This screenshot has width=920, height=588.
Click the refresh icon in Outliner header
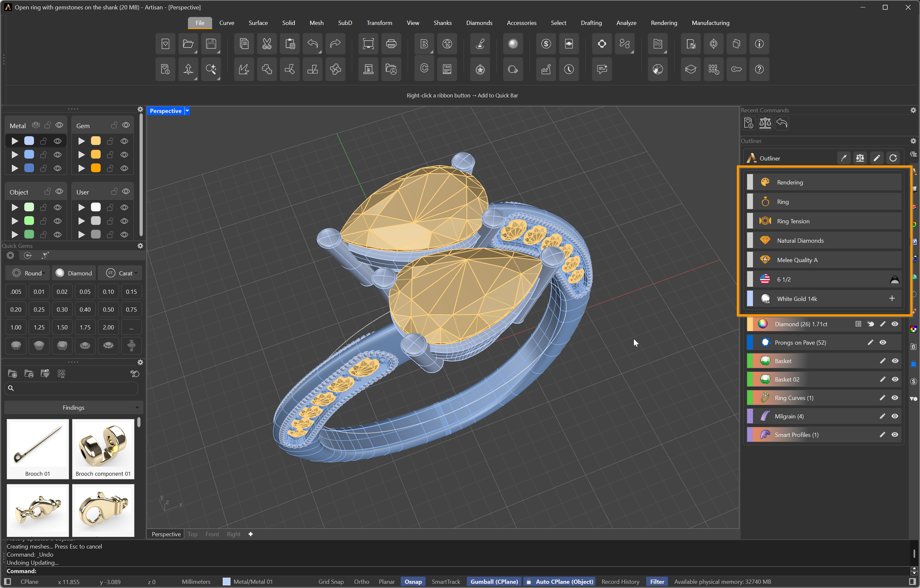pos(893,158)
